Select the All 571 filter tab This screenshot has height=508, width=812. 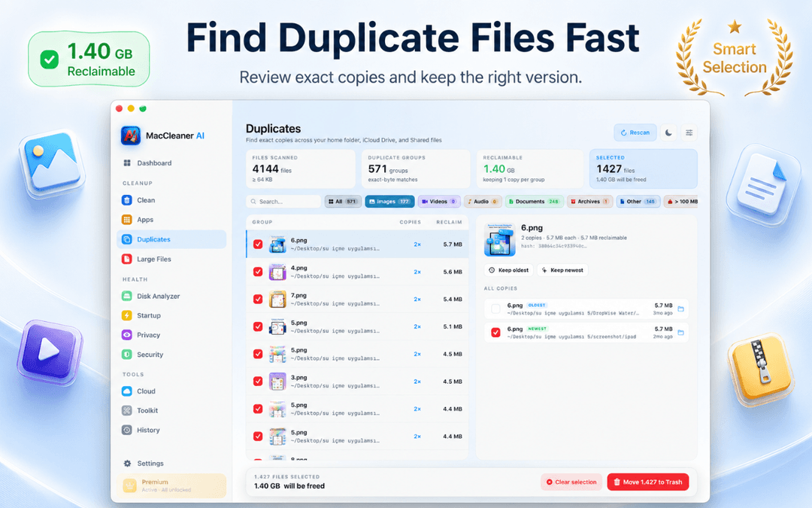tap(343, 202)
